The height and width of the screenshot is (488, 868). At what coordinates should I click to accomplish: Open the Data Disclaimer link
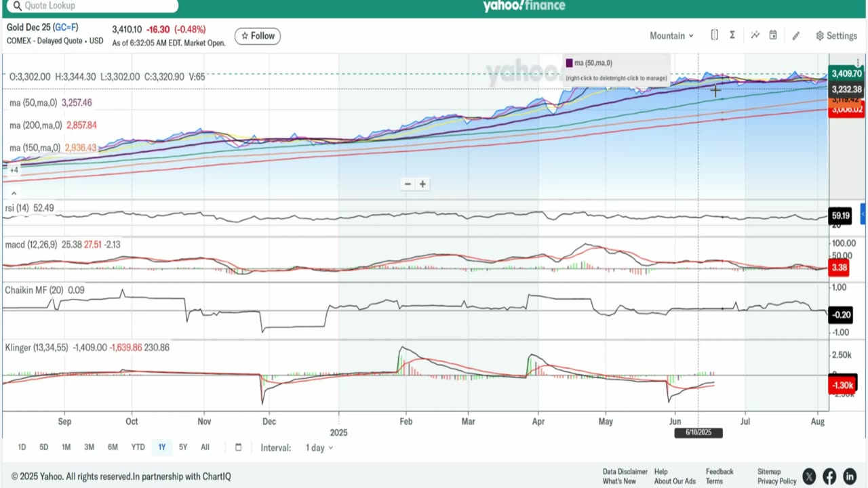(625, 472)
